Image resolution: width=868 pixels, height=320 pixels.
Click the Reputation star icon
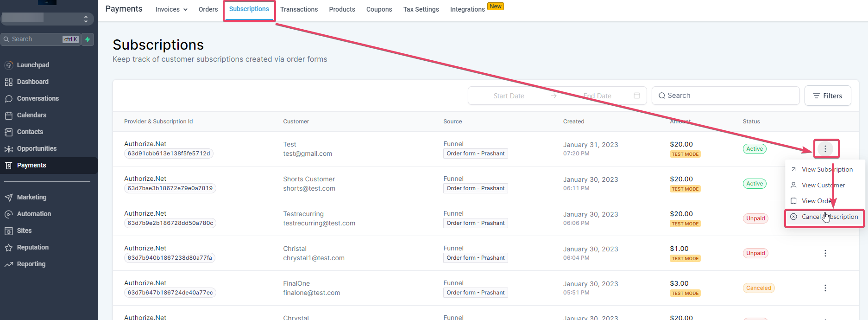[8, 248]
